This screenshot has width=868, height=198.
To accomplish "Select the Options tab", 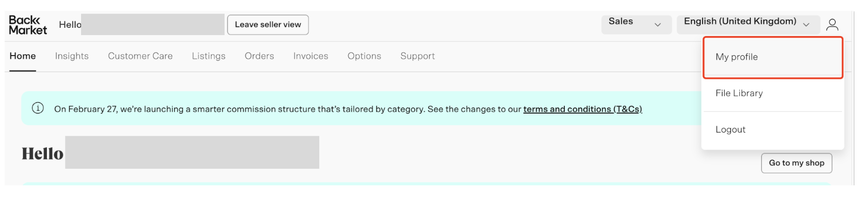I will [x=364, y=56].
